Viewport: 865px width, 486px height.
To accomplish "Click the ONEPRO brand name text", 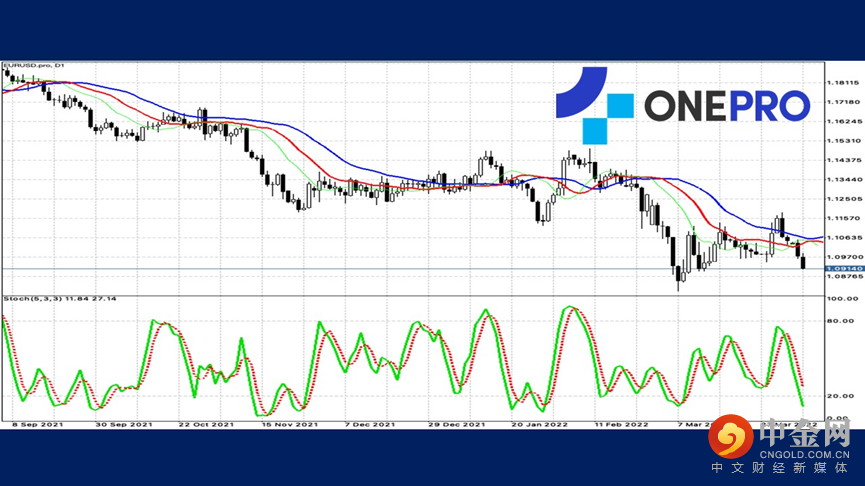I will coord(726,105).
